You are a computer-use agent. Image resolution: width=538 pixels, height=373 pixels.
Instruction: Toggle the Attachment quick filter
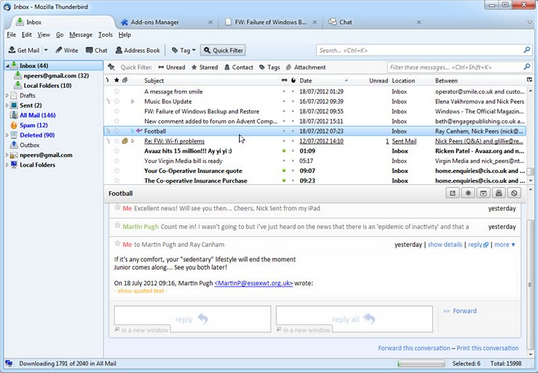[x=306, y=67]
